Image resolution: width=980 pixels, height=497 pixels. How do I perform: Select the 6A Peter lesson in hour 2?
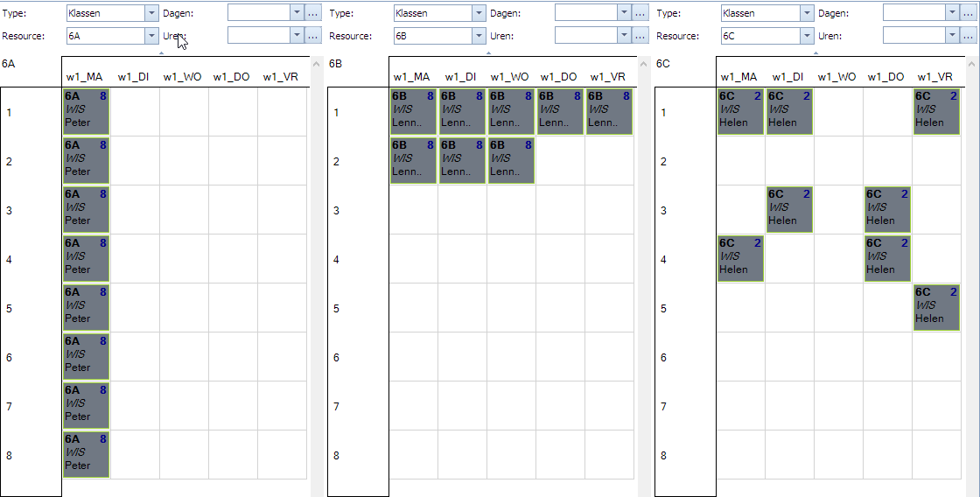click(x=87, y=161)
